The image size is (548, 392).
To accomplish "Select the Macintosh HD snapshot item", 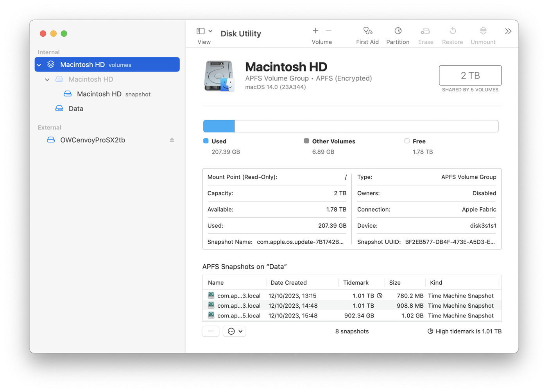I will [x=99, y=94].
